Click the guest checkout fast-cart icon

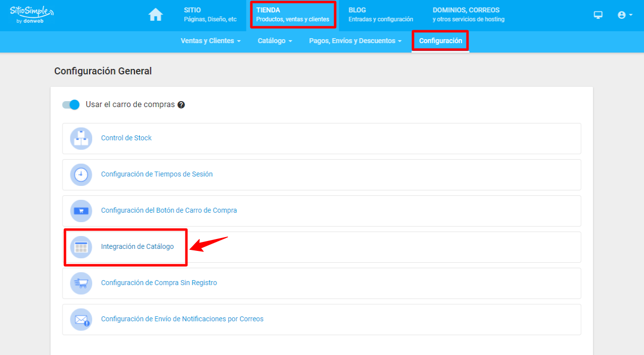81,283
